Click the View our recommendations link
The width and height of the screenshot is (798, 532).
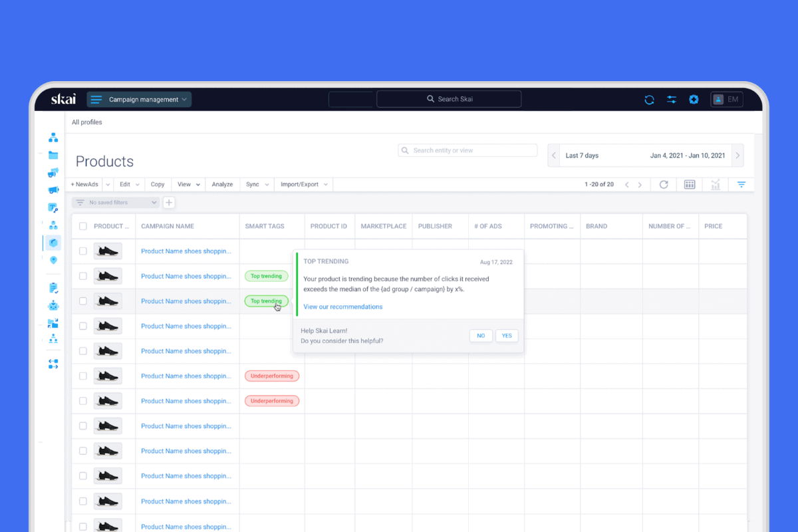342,307
